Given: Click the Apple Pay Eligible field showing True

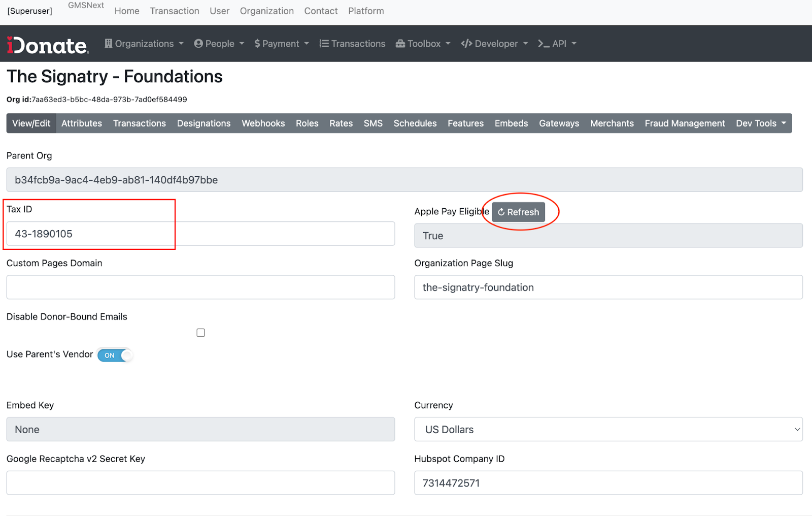Looking at the screenshot, I should click(x=608, y=236).
